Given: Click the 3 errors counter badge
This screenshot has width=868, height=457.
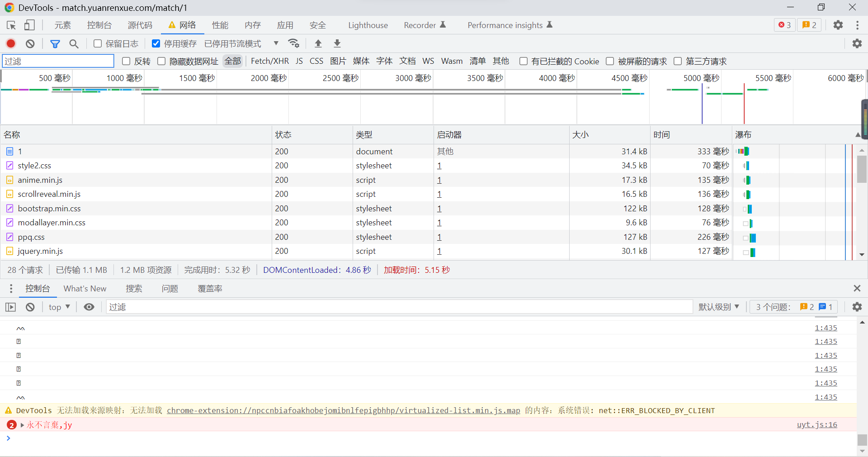Looking at the screenshot, I should (x=784, y=25).
